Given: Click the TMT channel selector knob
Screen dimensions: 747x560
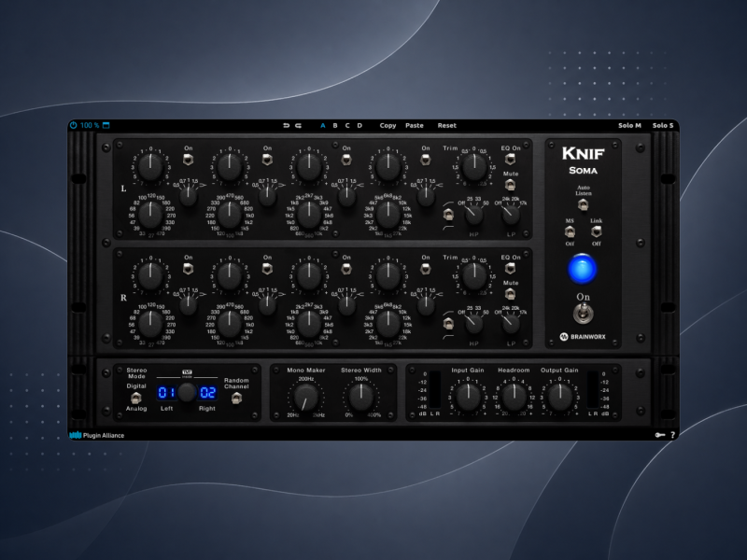Looking at the screenshot, I should (187, 392).
